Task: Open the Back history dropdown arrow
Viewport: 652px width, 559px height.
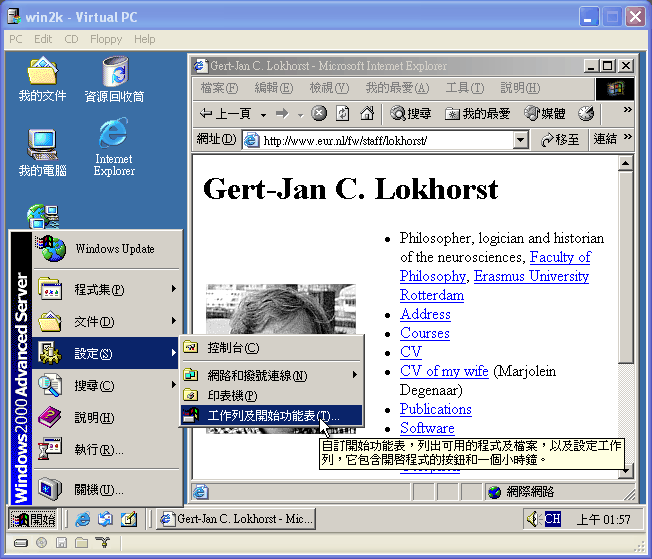Action: [263, 114]
